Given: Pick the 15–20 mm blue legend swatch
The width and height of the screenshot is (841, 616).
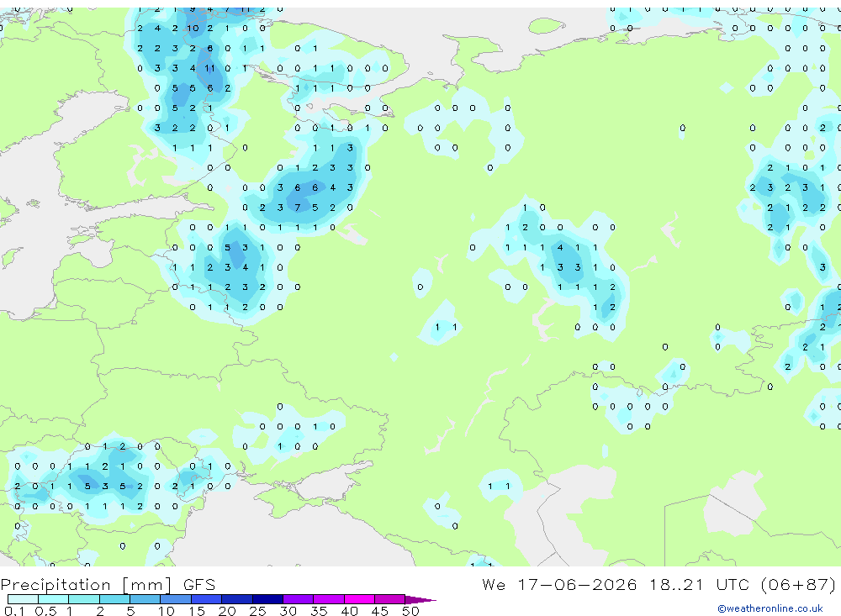Looking at the screenshot, I should pos(206,599).
